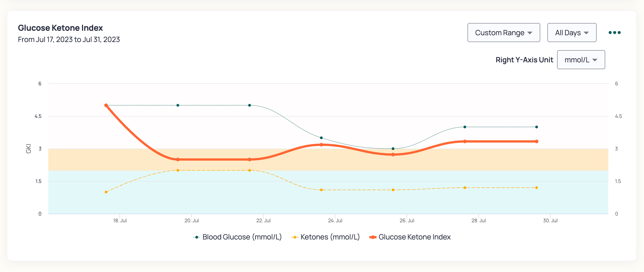
Task: Click blood glucose point near 24 Jul
Action: pyautogui.click(x=321, y=138)
